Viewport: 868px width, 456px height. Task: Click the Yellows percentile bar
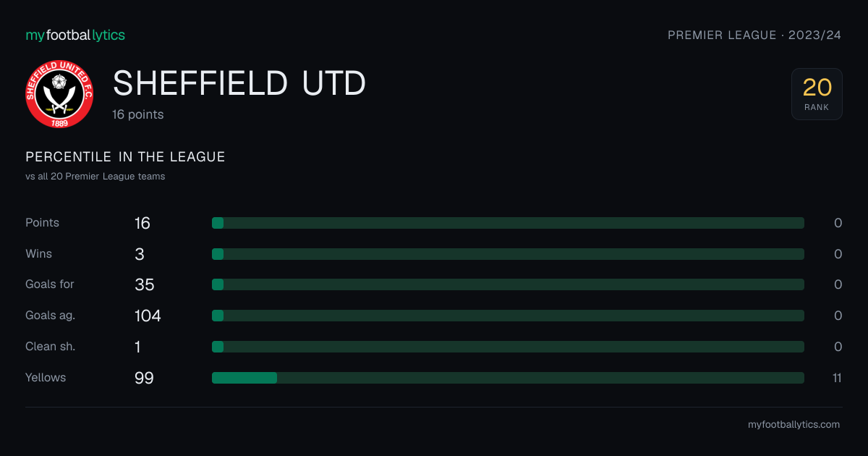coord(508,378)
